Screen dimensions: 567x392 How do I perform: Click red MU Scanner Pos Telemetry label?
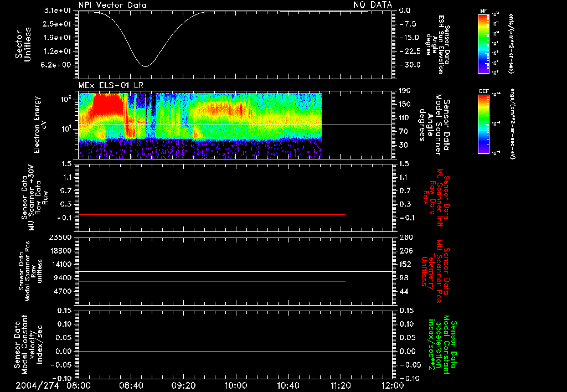coord(435,271)
